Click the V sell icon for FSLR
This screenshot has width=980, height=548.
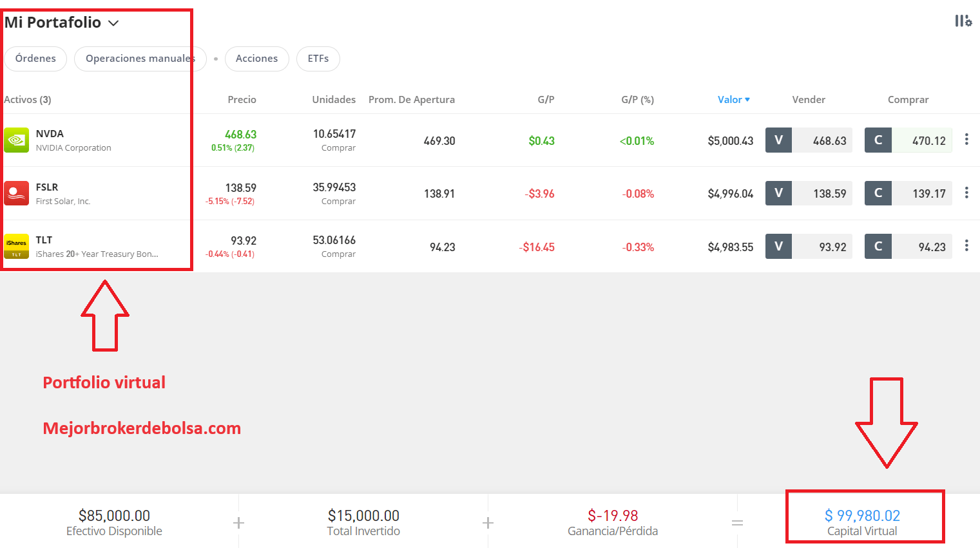pos(778,193)
